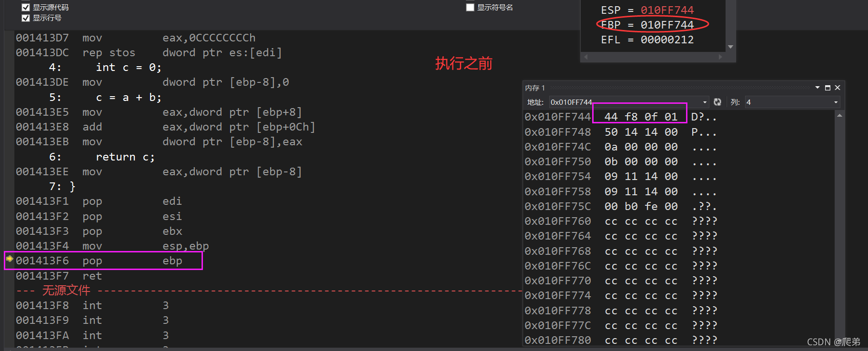Click the mov instruction at 001413EB
868x351 pixels.
click(159, 142)
